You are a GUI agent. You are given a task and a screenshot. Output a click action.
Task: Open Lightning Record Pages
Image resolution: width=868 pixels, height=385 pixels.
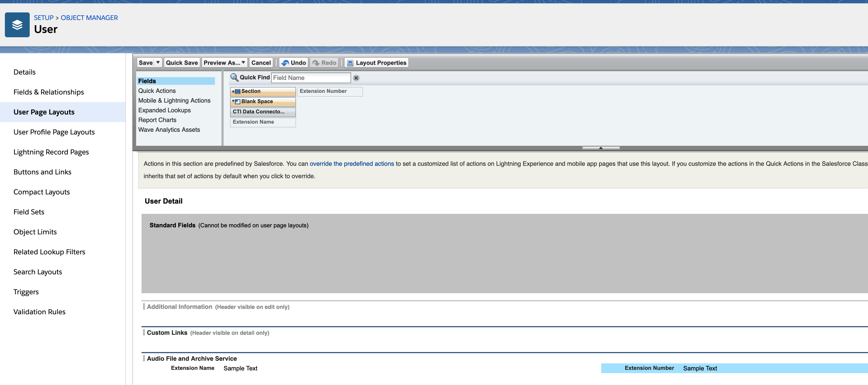coord(51,152)
